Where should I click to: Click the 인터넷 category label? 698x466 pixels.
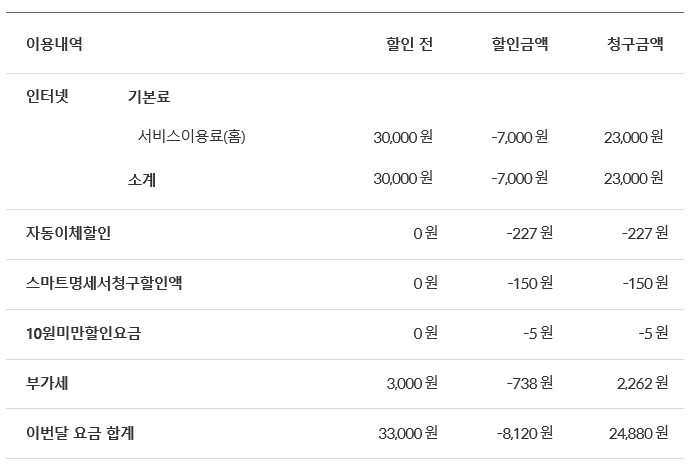pyautogui.click(x=50, y=97)
